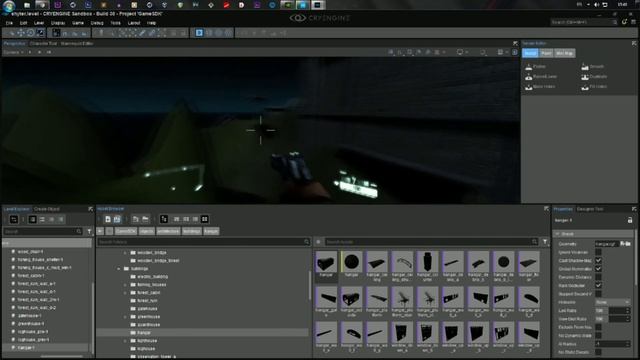640x360 pixels.
Task: Select the hangar folder in the tree
Action: 202,333
